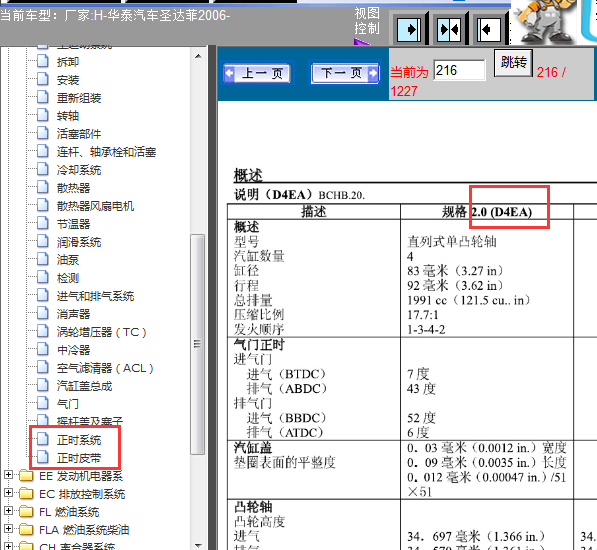The height and width of the screenshot is (550, 597).
Task: Select the 转轴 tree item
Action: [x=68, y=116]
